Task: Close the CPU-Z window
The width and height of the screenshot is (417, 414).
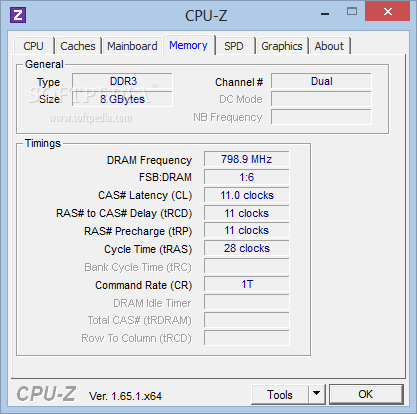Action: [x=387, y=11]
